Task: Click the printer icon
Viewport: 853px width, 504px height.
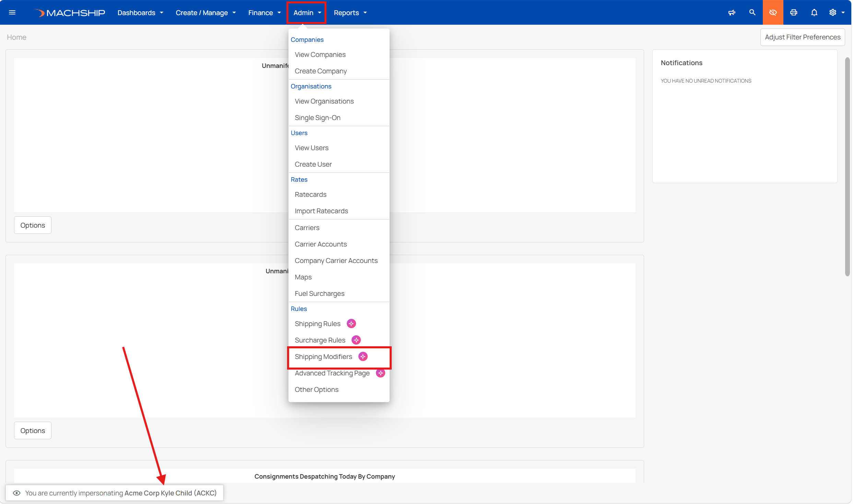Action: pos(794,13)
